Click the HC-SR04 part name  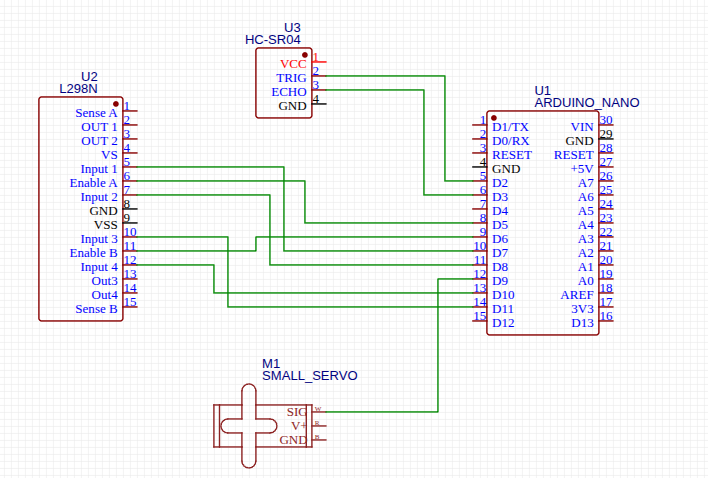click(273, 40)
